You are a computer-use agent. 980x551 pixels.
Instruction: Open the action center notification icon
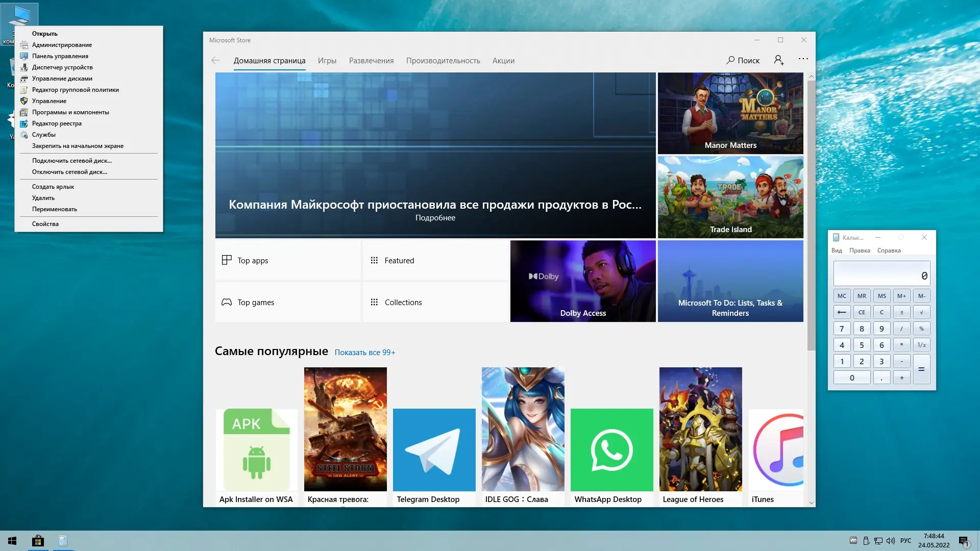tap(964, 541)
